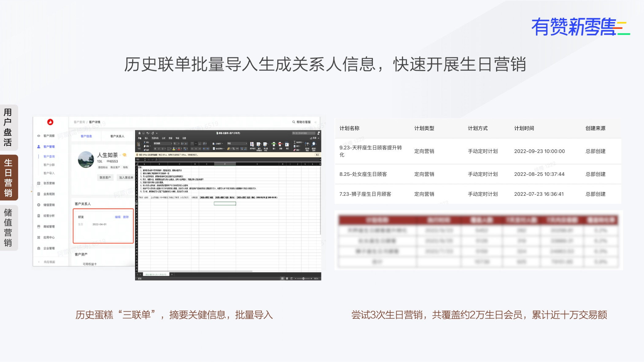Click Excel paste clipboard icon
Viewport: 644px width, 362px height.
(x=138, y=144)
